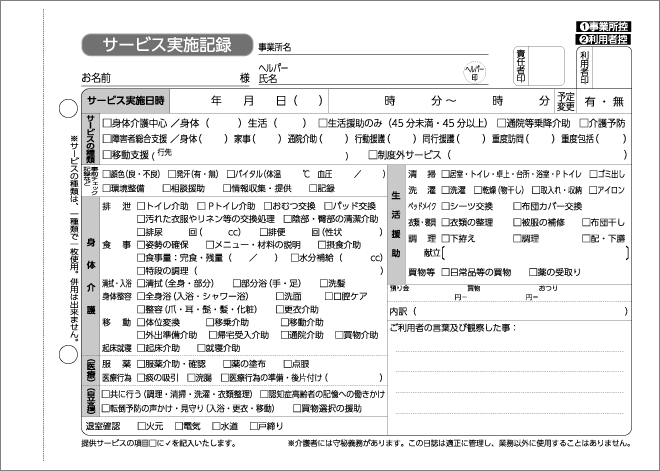Click the vertical 生活援助 section label
Screen dimensions: 660x471
[x=396, y=224]
